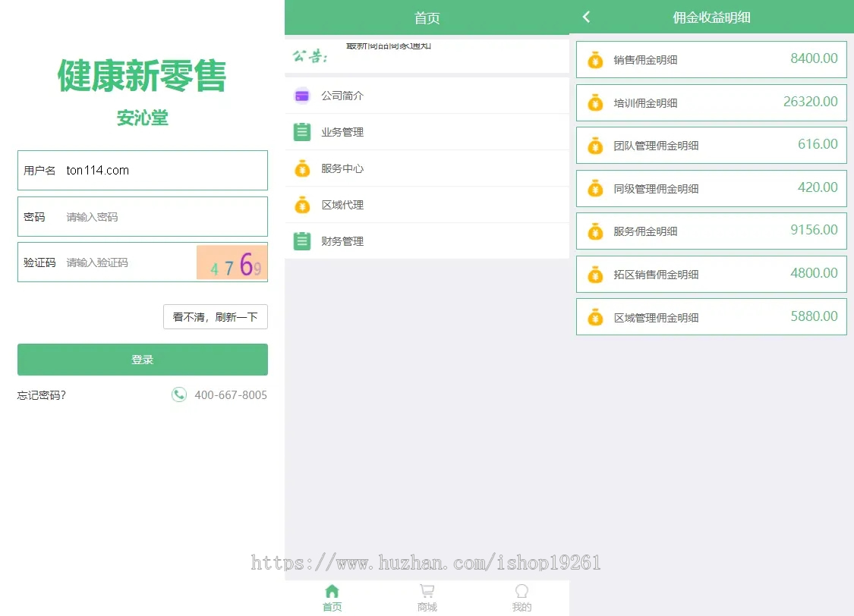
Task: Switch to the 我的 bottom tab label
Action: point(522,607)
